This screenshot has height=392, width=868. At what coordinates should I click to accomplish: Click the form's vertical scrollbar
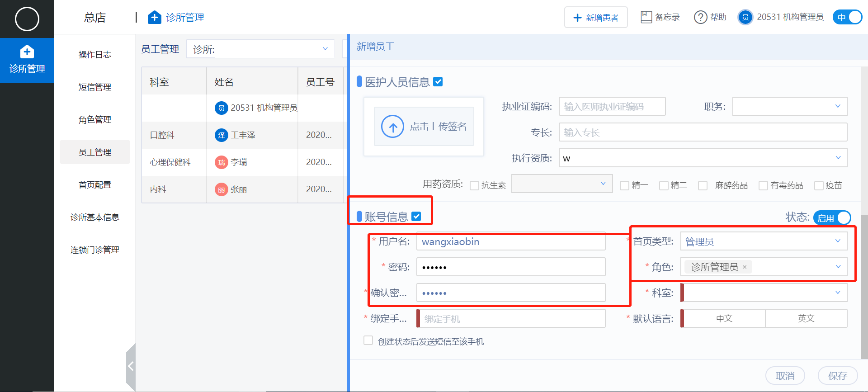(x=864, y=287)
